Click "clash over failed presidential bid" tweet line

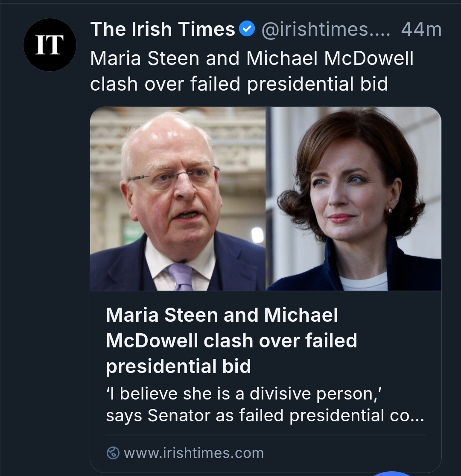tap(239, 84)
